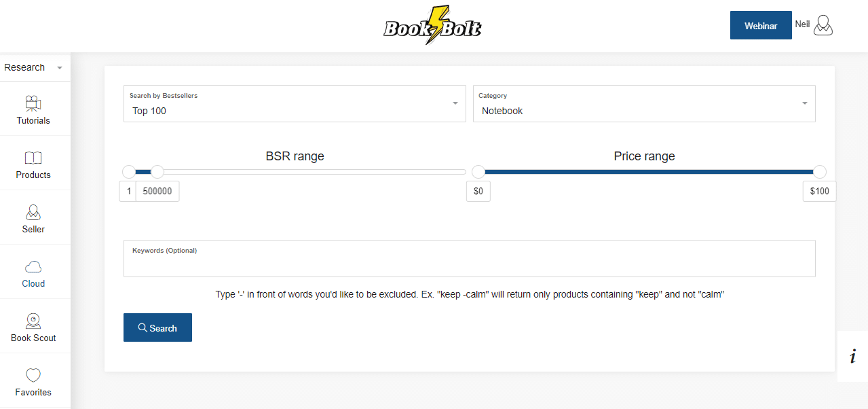Click the BSR range minimum slider handle
Image resolution: width=868 pixels, height=409 pixels.
click(128, 171)
